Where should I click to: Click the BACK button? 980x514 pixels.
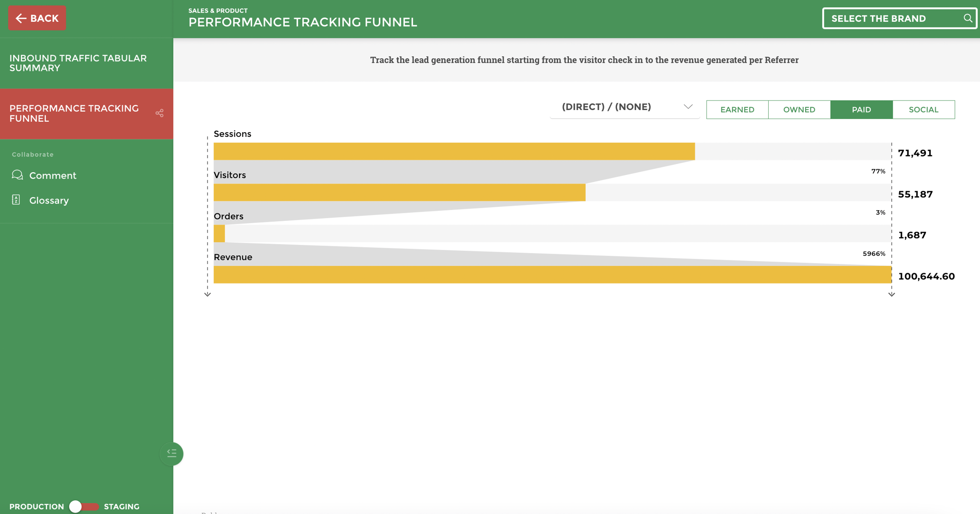37,18
